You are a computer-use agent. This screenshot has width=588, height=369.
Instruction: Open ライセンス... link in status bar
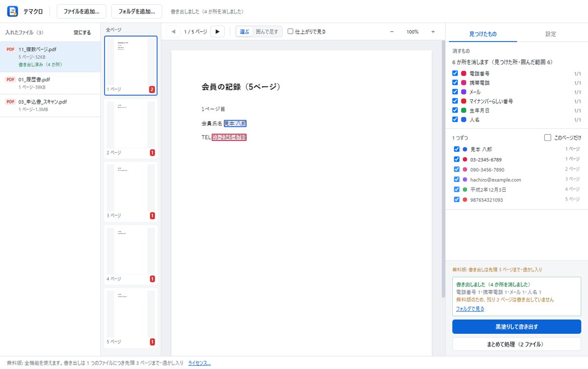point(199,363)
